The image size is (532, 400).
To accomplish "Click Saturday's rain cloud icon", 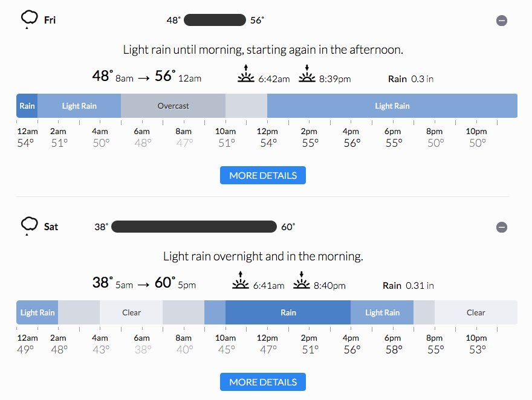I will coord(29,225).
